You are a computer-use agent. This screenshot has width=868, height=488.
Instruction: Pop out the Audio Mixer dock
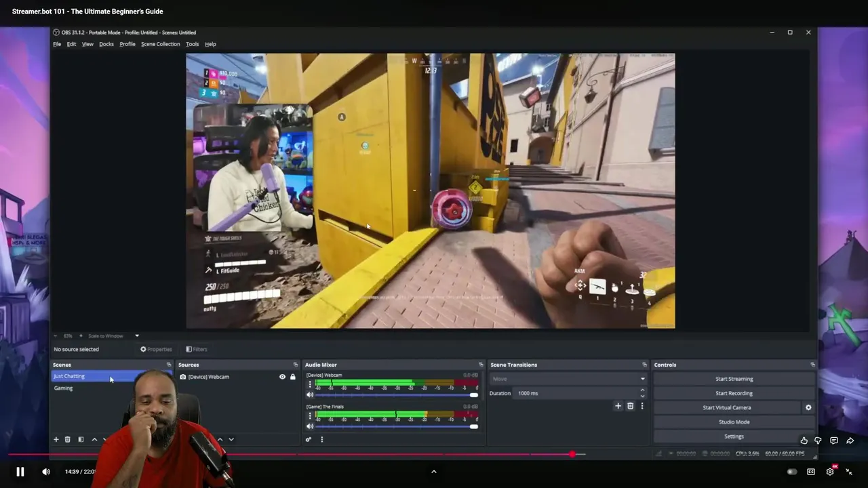[481, 365]
